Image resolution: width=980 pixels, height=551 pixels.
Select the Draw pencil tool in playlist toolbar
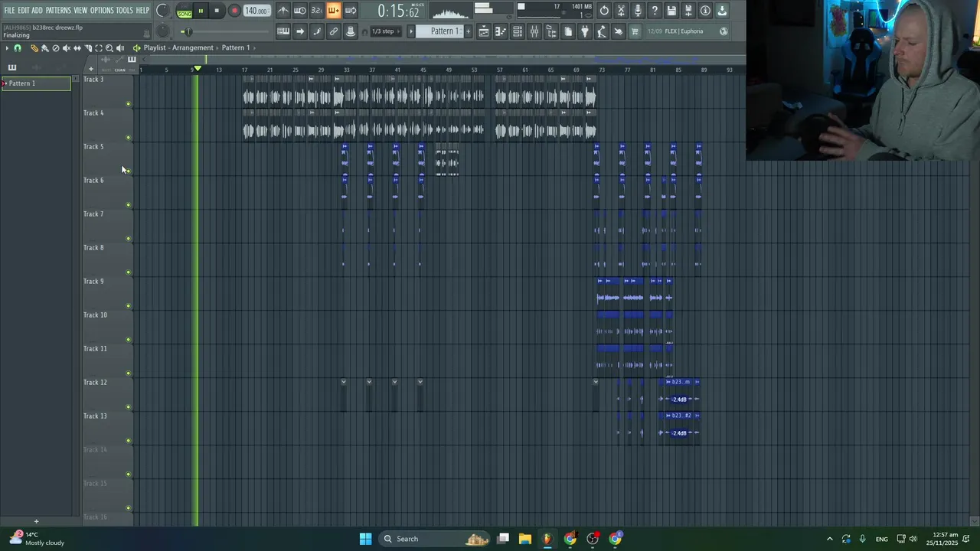point(34,47)
